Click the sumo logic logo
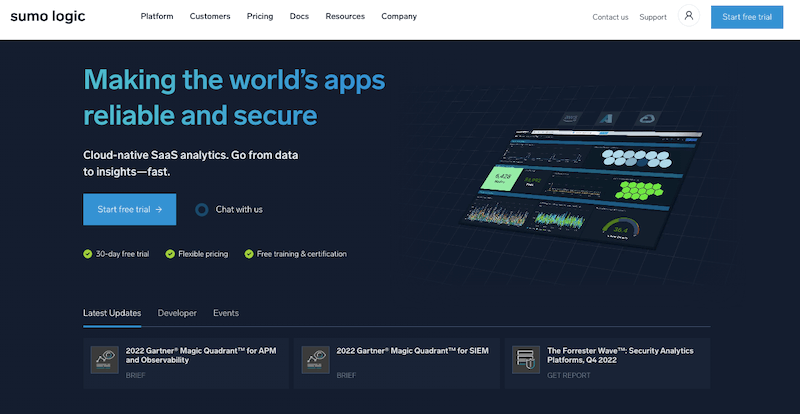Viewport: 800px width, 414px height. point(48,16)
